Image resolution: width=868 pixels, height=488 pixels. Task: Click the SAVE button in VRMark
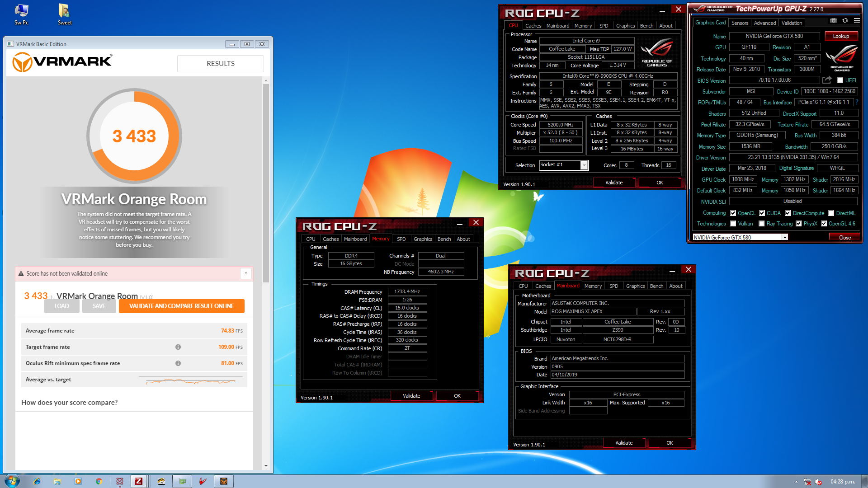click(99, 306)
